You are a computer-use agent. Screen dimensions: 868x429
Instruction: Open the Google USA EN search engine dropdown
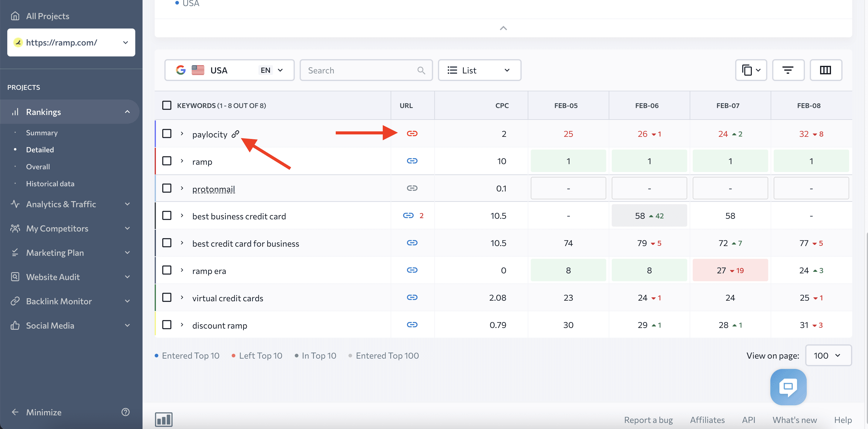pyautogui.click(x=229, y=70)
